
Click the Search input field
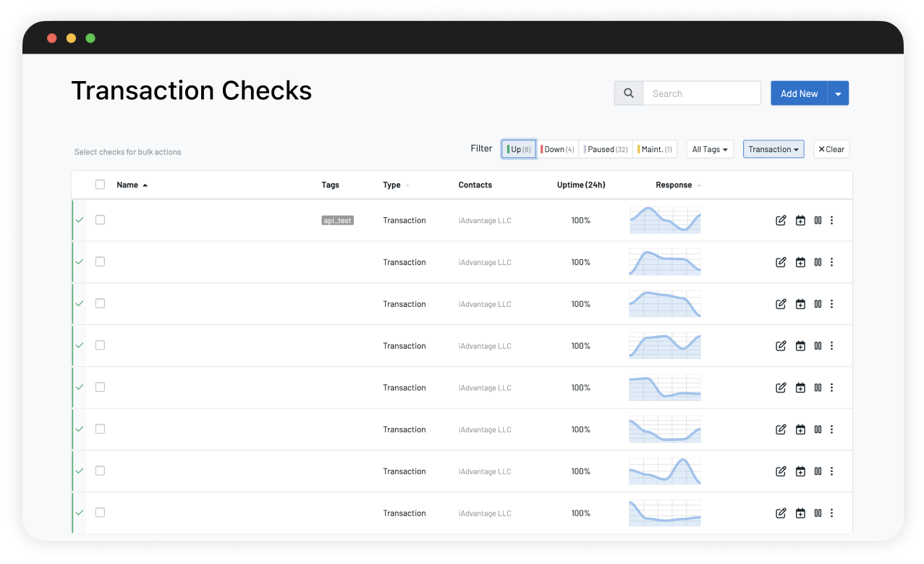(x=702, y=93)
